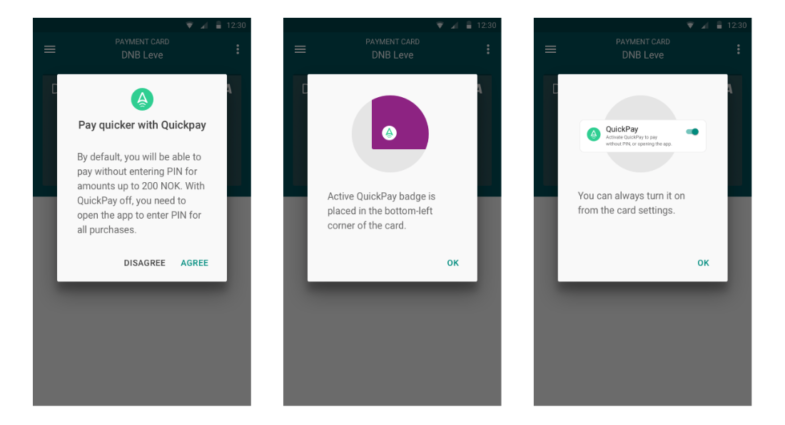Click green Quickpay logo above 'Pay quicker' heading
Screen dimensions: 785x425
pyautogui.click(x=142, y=99)
